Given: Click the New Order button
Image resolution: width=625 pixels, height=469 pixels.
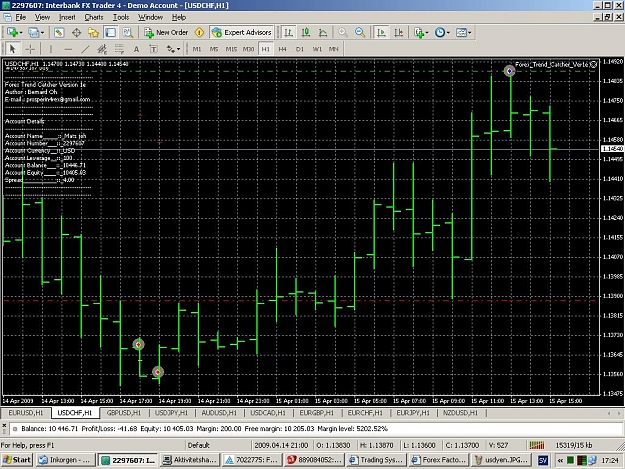Looking at the screenshot, I should [x=166, y=33].
